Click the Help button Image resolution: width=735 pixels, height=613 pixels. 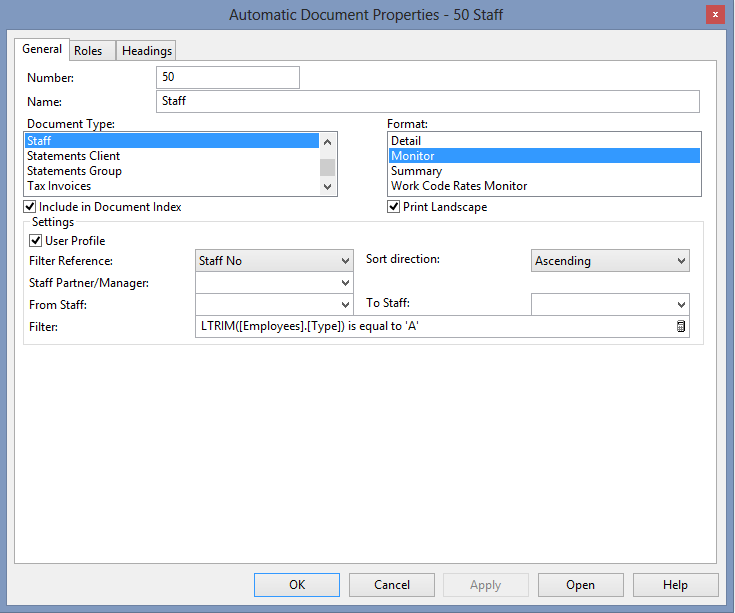675,585
